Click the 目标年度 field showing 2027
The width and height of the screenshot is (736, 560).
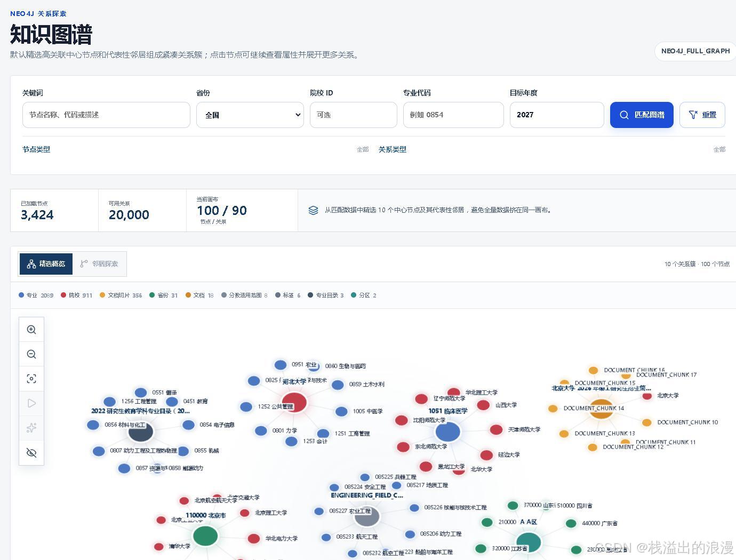[557, 115]
